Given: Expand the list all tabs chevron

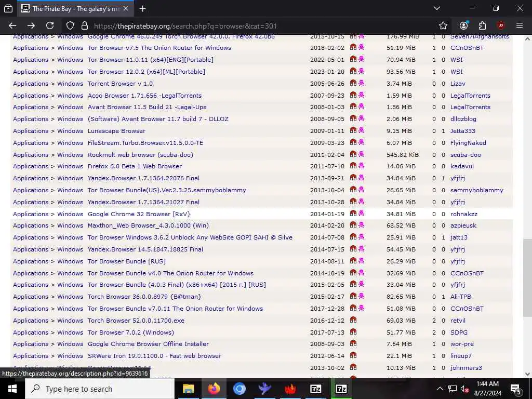Looking at the screenshot, I should pos(437,8).
